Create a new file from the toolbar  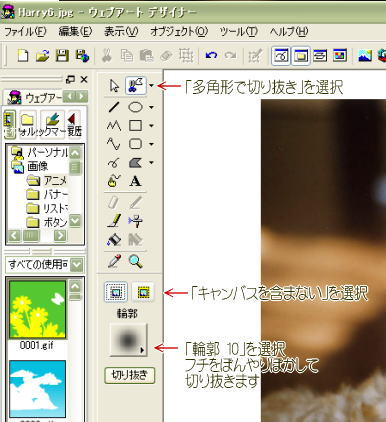(23, 55)
